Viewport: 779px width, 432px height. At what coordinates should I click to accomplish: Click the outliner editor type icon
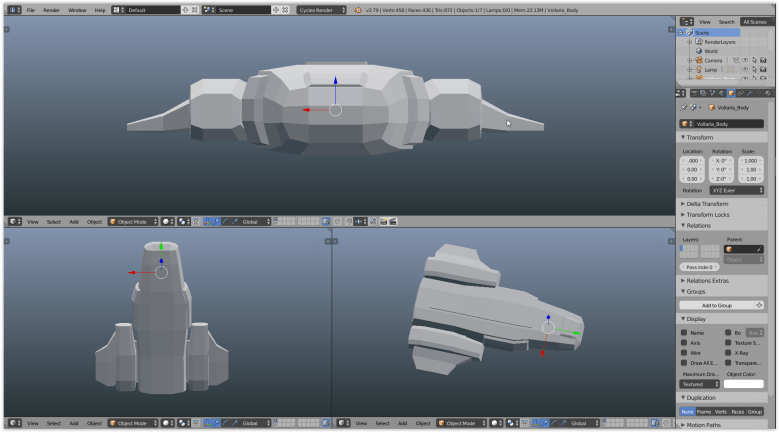click(686, 21)
